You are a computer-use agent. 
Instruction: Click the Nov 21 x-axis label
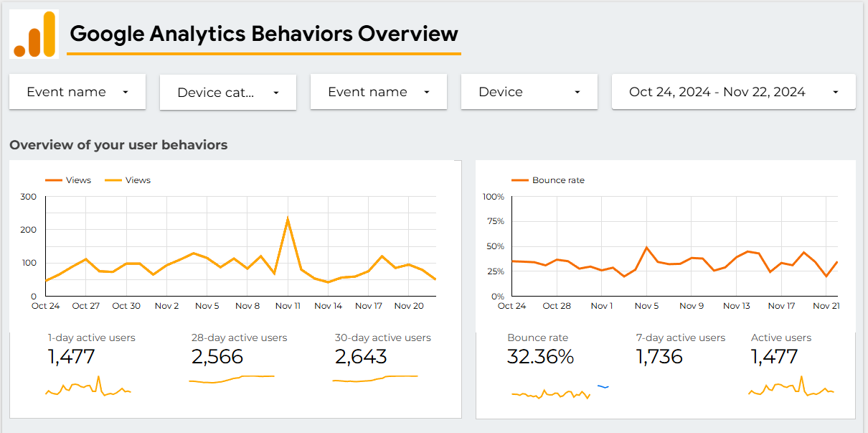(826, 306)
